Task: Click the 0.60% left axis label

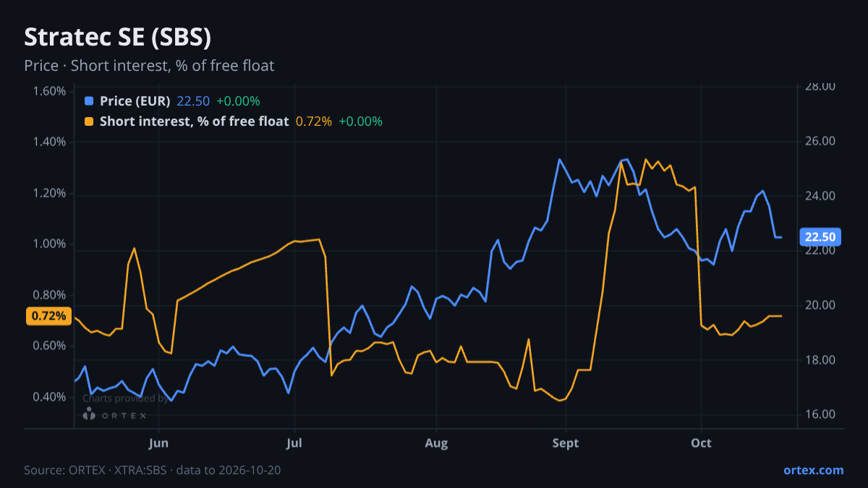Action: coord(49,346)
